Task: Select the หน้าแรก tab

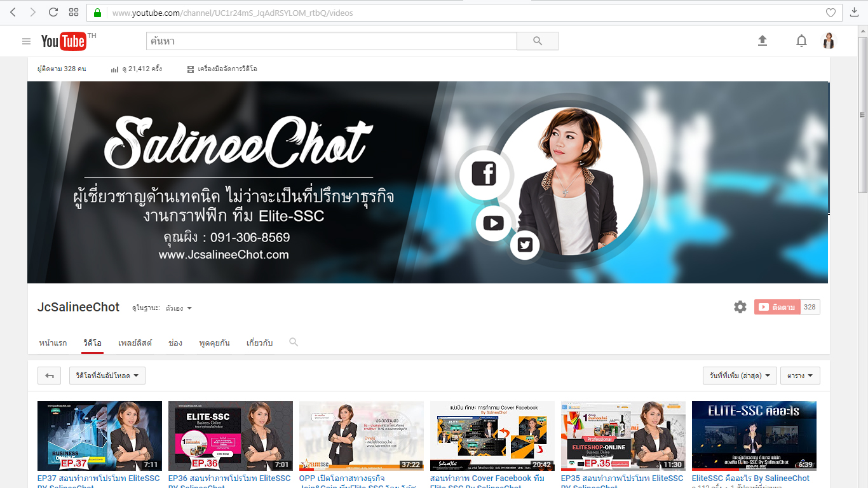Action: pyautogui.click(x=53, y=342)
